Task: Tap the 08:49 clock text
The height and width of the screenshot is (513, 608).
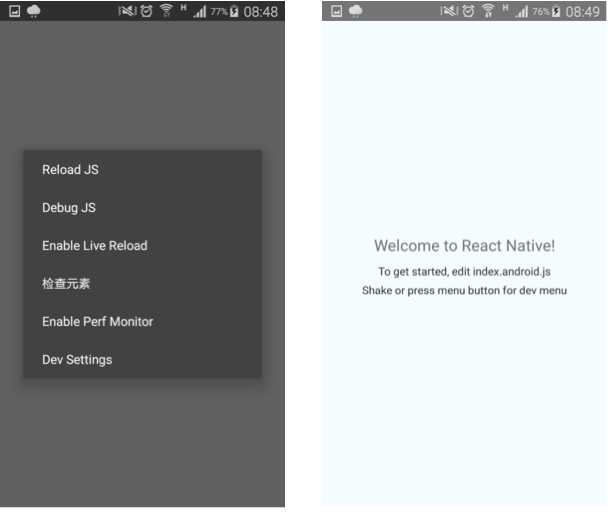Action: coord(583,12)
